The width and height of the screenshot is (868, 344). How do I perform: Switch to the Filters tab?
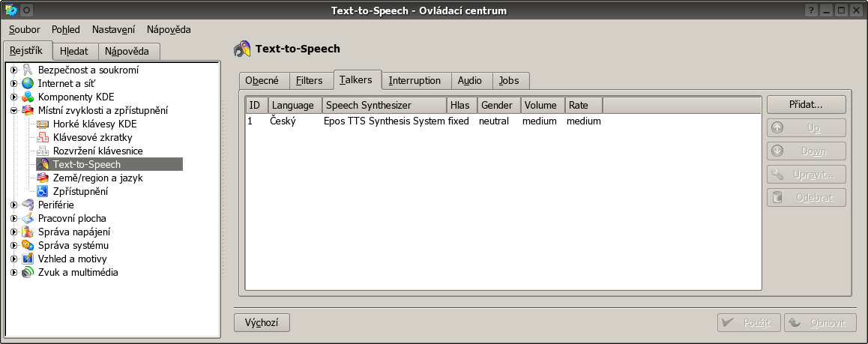click(309, 81)
